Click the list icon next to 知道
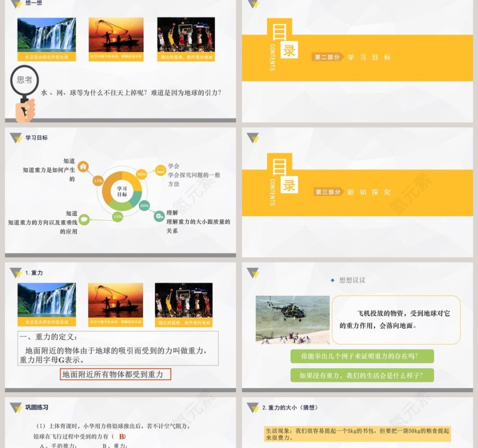Viewport: 478px width, 448px height. tap(84, 219)
